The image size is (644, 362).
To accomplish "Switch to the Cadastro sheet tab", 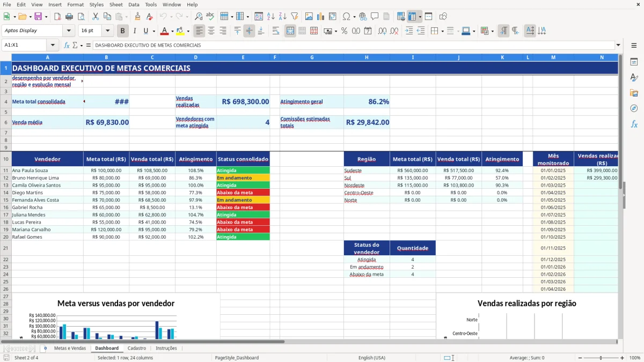I will (137, 348).
